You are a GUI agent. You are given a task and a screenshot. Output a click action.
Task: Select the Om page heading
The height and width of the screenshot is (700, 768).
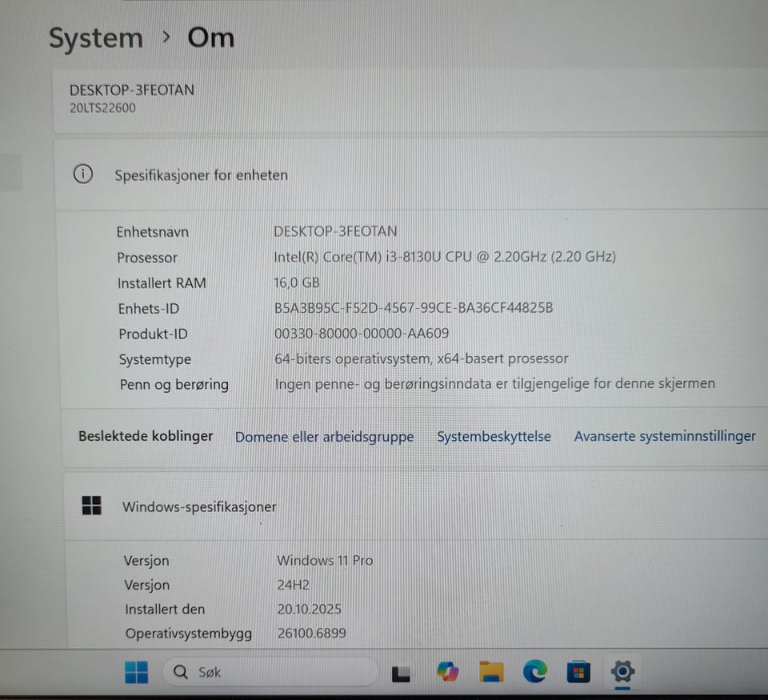[x=211, y=38]
